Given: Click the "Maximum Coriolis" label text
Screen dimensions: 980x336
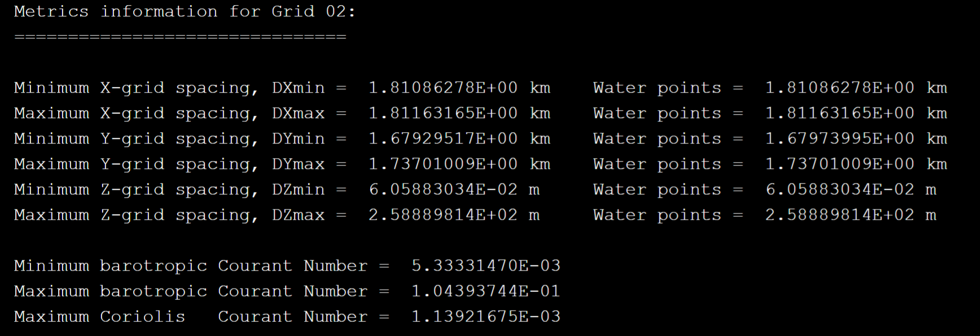Looking at the screenshot, I should point(99,316).
